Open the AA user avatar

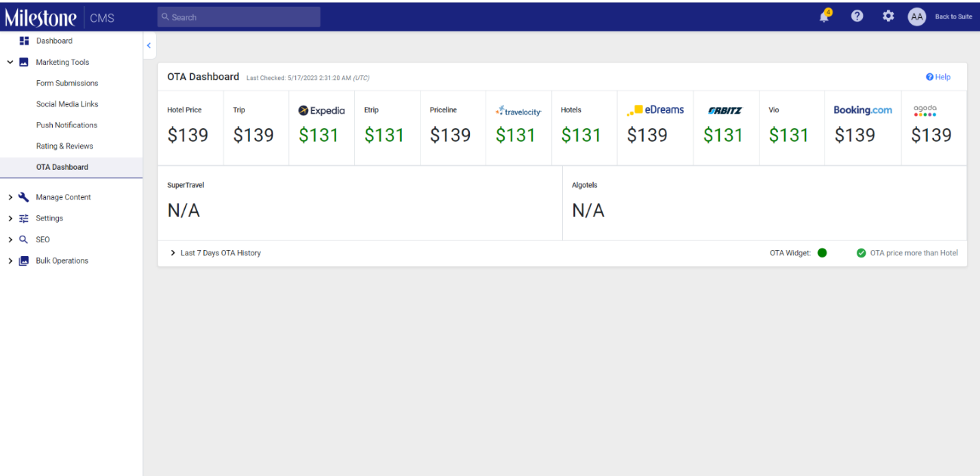click(x=917, y=17)
